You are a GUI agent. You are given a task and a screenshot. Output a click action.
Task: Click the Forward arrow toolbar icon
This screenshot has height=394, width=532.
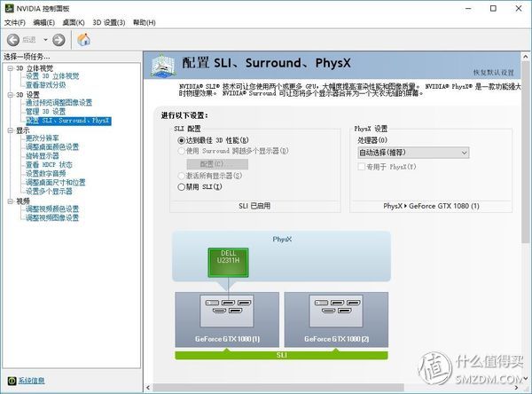coord(59,40)
